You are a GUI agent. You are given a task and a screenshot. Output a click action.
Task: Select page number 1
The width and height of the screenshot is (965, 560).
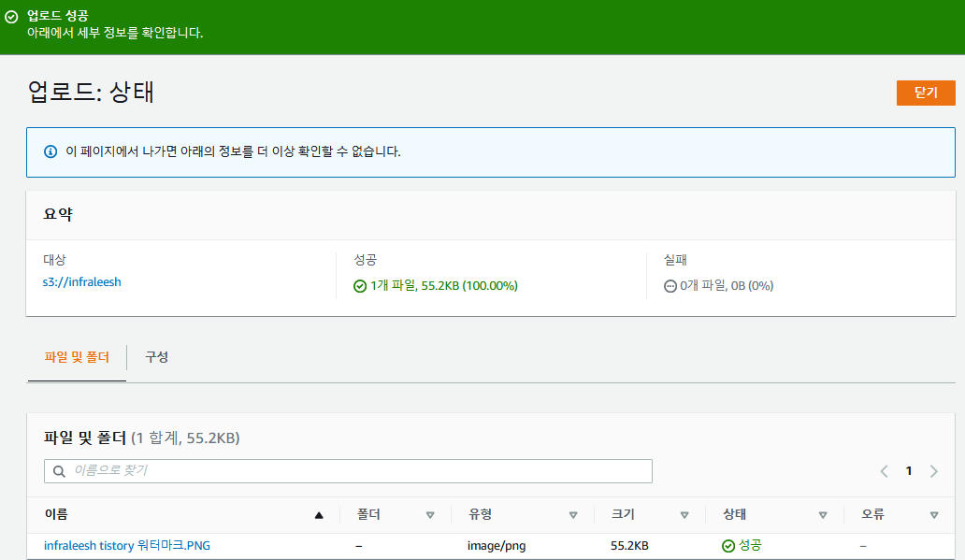pyautogui.click(x=909, y=471)
